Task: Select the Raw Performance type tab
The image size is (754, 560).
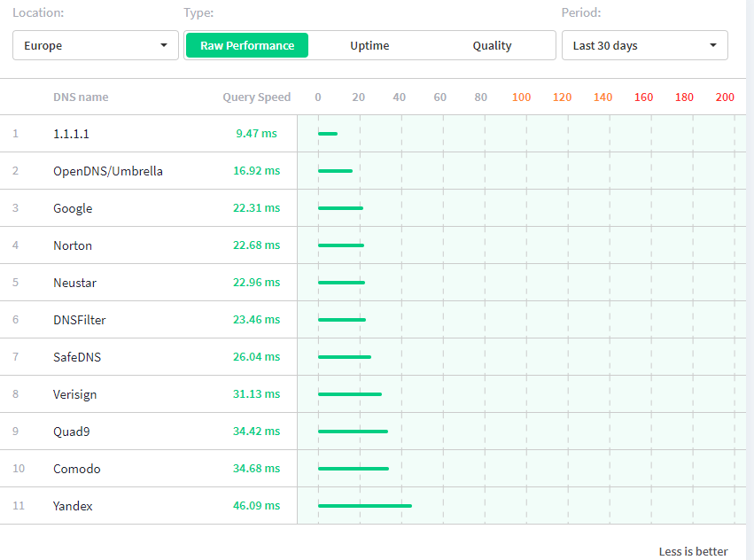Action: coord(247,46)
